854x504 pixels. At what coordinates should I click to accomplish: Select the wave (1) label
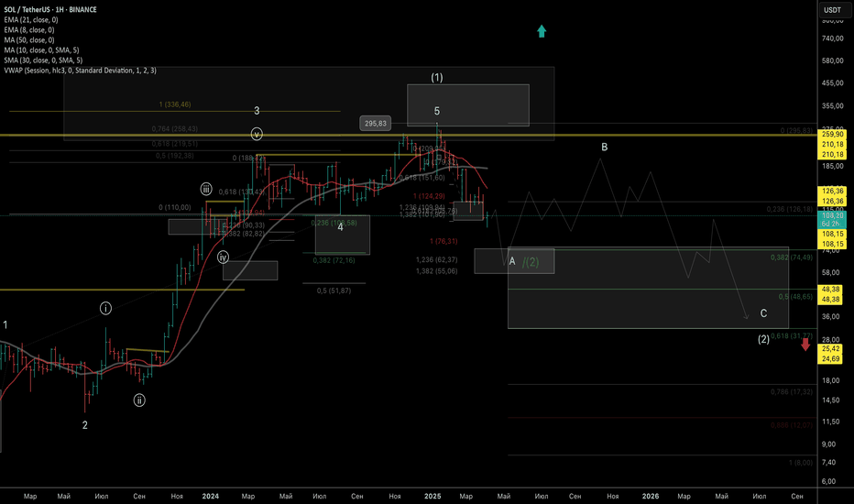click(x=437, y=77)
